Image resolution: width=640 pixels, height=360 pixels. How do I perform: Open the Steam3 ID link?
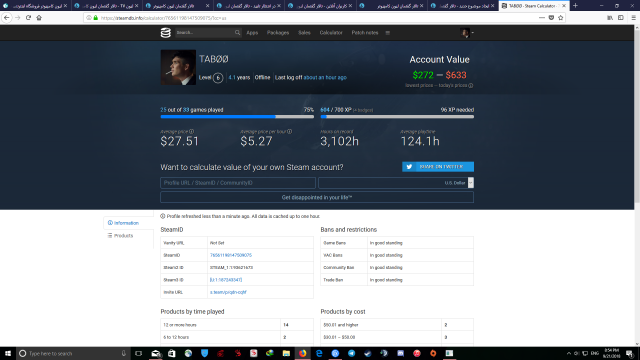tap(226, 280)
